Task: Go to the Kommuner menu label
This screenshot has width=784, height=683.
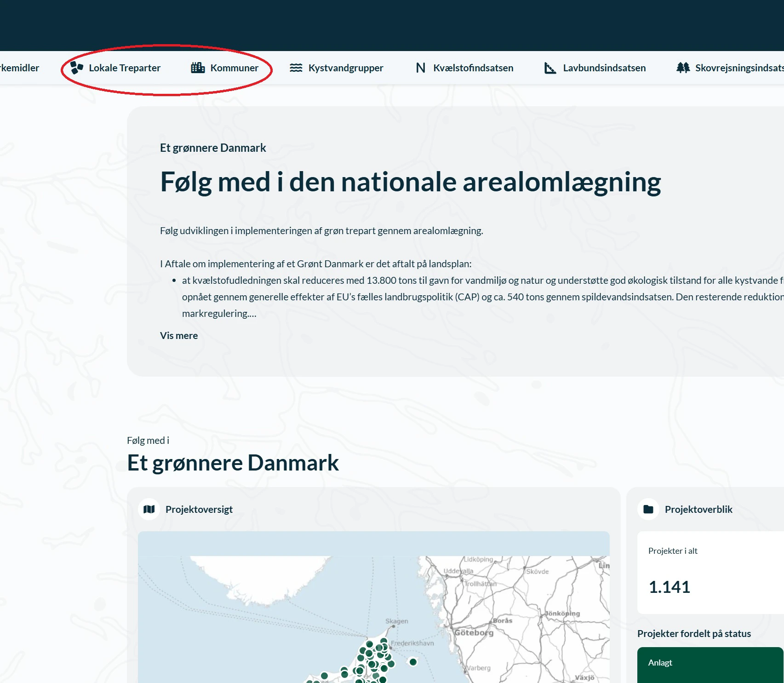Action: tap(234, 68)
